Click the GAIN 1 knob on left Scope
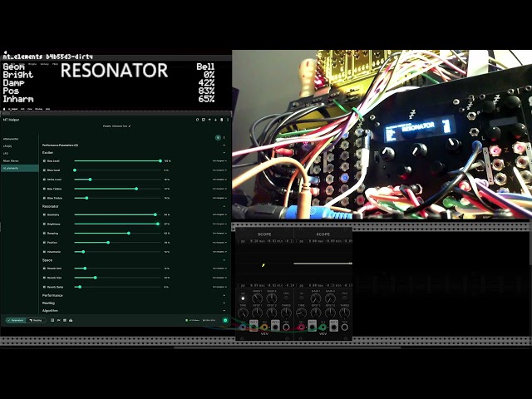This screenshot has width=532, height=399. point(257,298)
